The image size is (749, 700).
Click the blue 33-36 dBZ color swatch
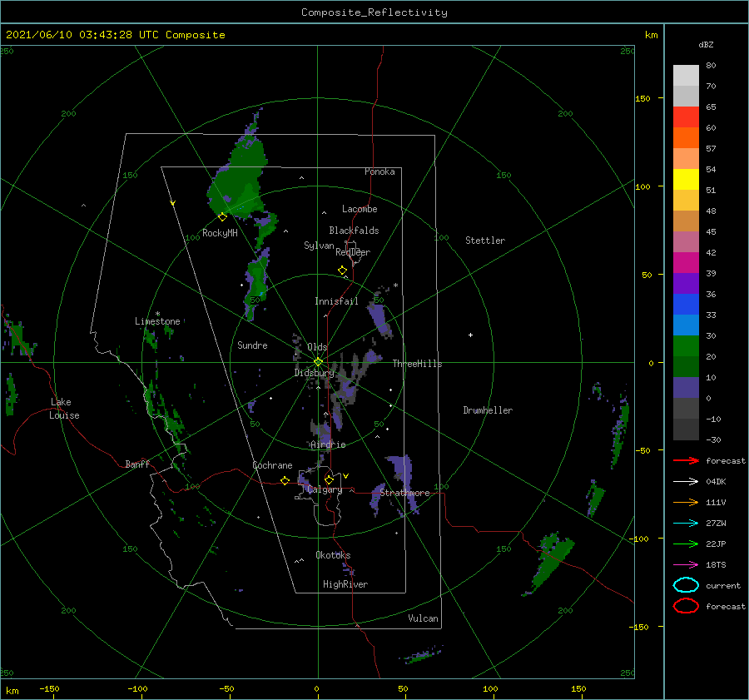pyautogui.click(x=686, y=305)
